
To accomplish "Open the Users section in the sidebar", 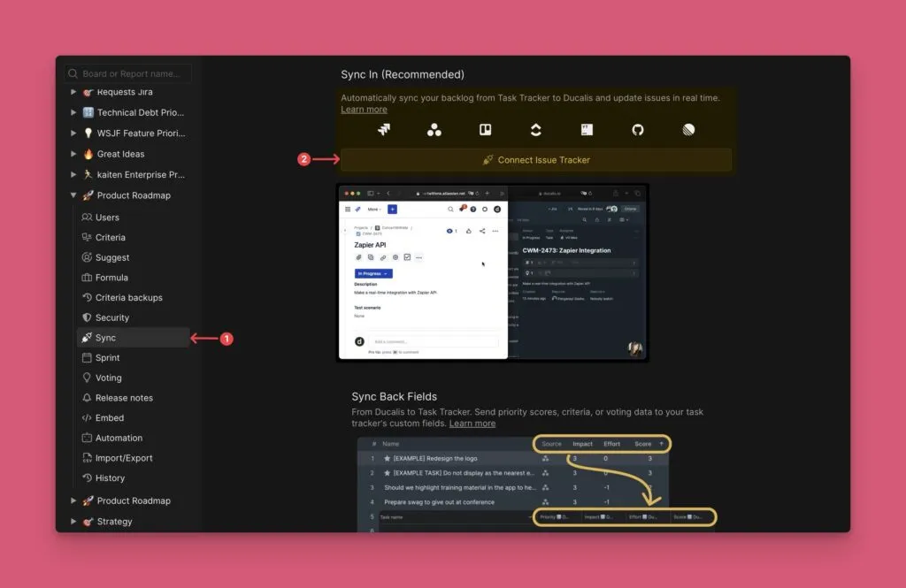I will pyautogui.click(x=110, y=217).
